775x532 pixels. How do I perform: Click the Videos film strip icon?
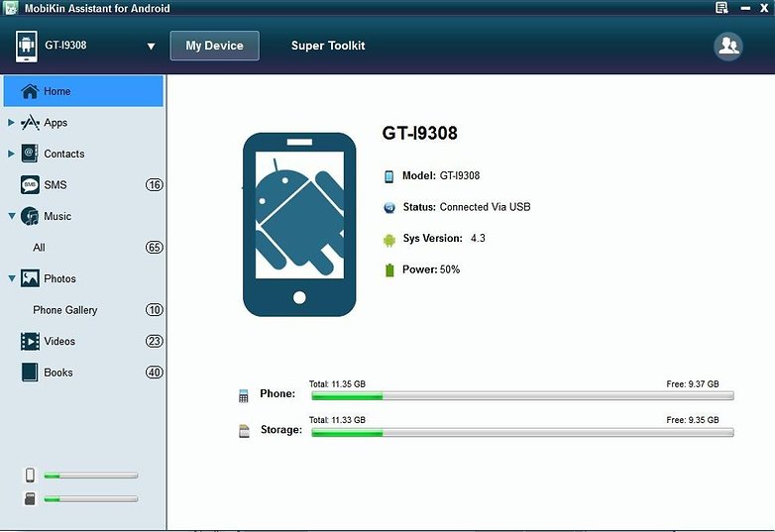pos(30,341)
